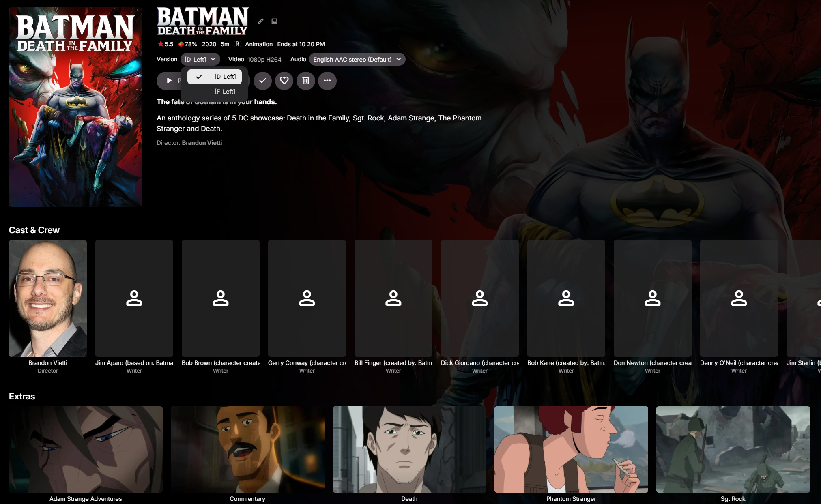Open Denny O'Neil's person placeholder card

click(x=739, y=298)
